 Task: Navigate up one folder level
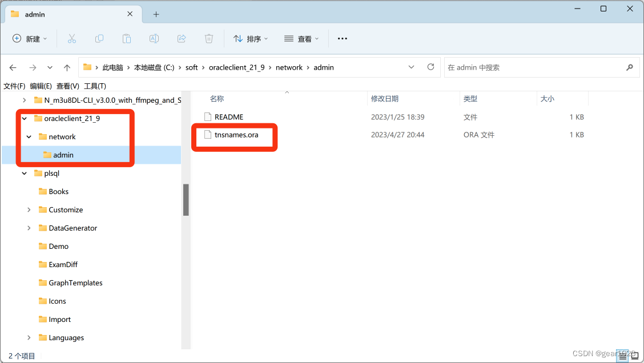(67, 67)
